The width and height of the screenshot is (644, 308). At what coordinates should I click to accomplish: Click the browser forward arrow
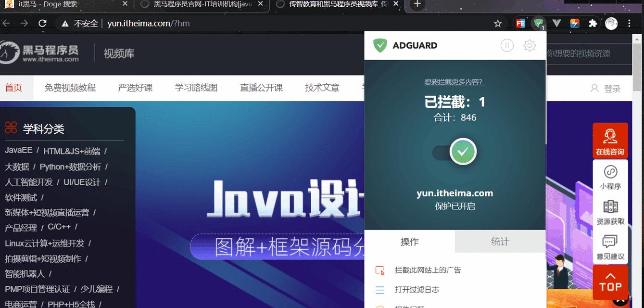[x=24, y=23]
